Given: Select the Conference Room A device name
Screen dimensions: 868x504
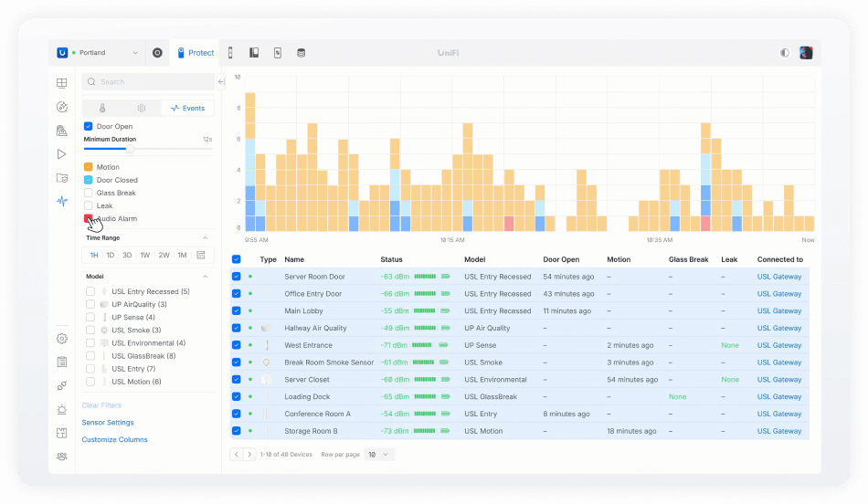Looking at the screenshot, I should (x=318, y=414).
